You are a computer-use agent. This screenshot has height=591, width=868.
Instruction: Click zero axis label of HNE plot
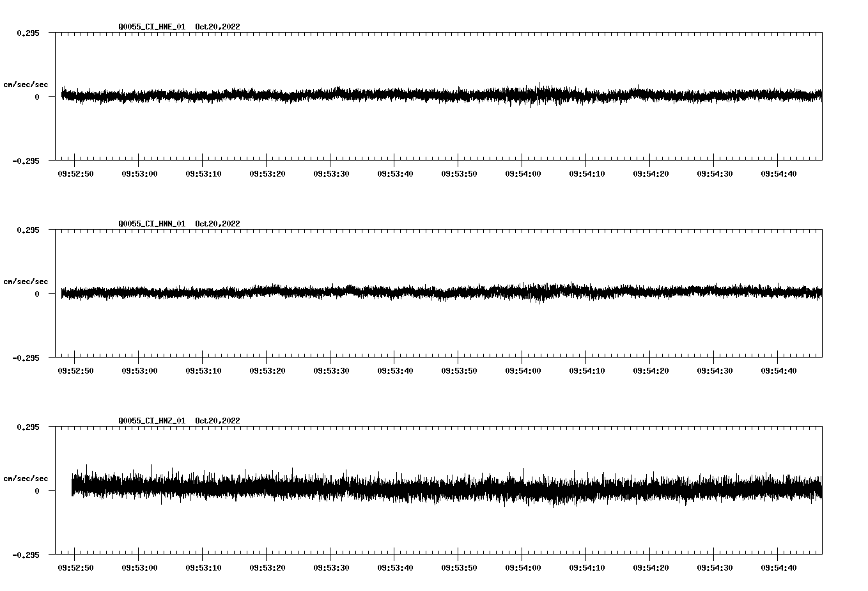pyautogui.click(x=37, y=97)
